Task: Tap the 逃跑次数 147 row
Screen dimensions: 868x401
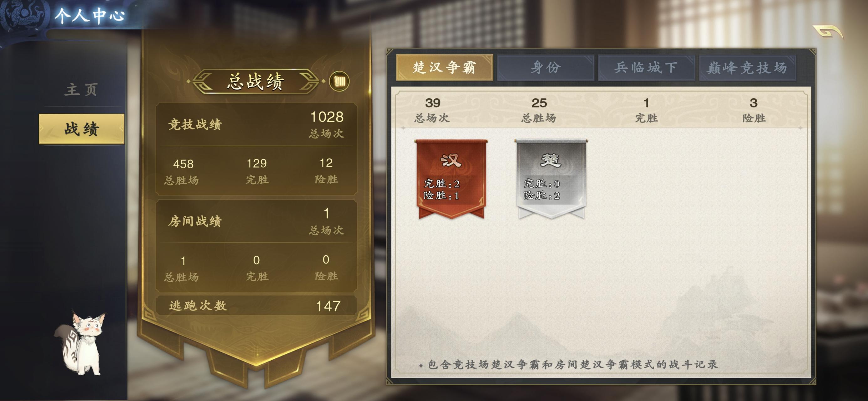Action: coord(256,305)
